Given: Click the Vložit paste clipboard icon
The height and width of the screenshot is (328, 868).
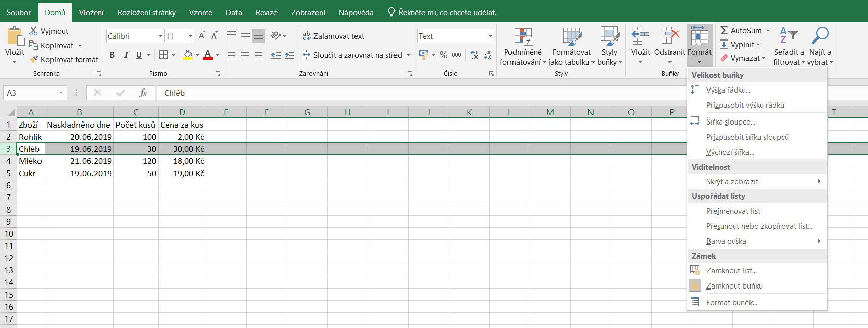Looking at the screenshot, I should pos(15,36).
